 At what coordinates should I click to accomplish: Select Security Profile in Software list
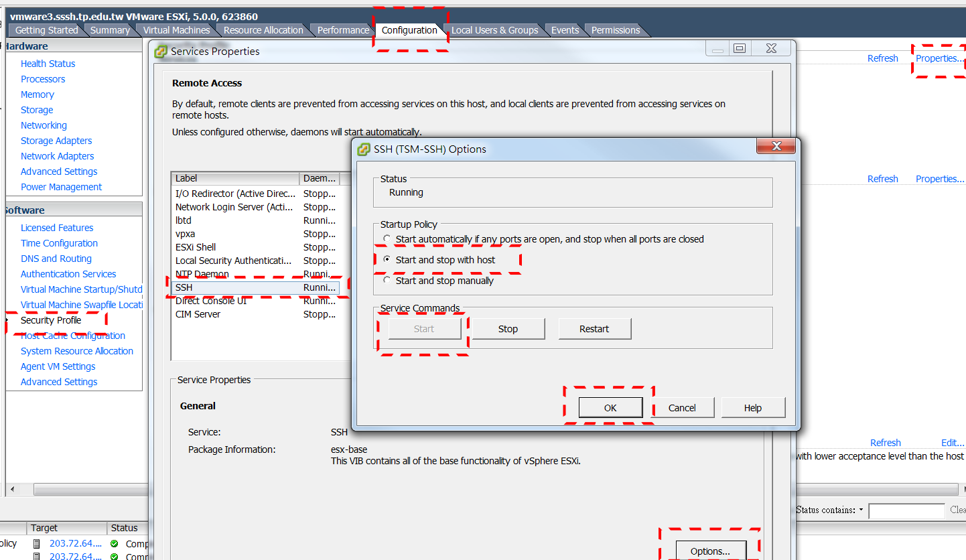click(51, 320)
